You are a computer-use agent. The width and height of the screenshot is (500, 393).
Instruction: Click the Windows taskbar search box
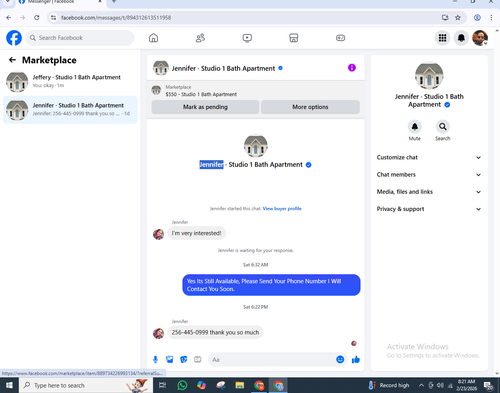[86, 385]
